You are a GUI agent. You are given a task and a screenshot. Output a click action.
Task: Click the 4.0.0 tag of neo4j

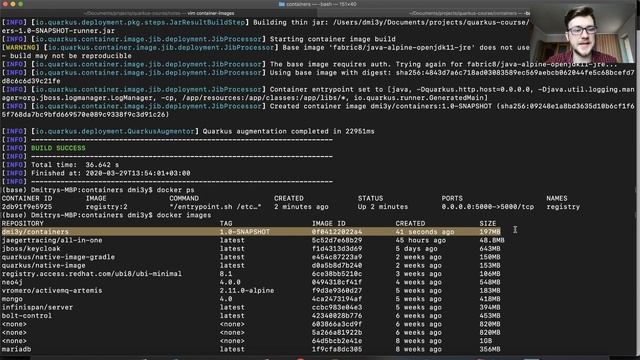230,282
